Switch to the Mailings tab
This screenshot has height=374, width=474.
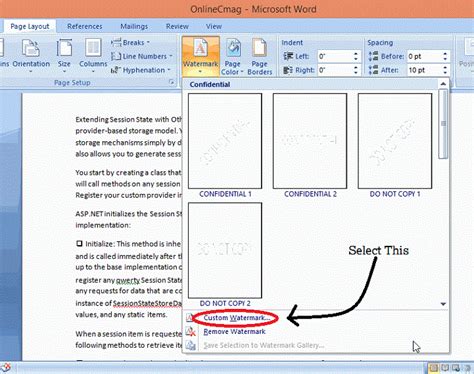(x=134, y=26)
